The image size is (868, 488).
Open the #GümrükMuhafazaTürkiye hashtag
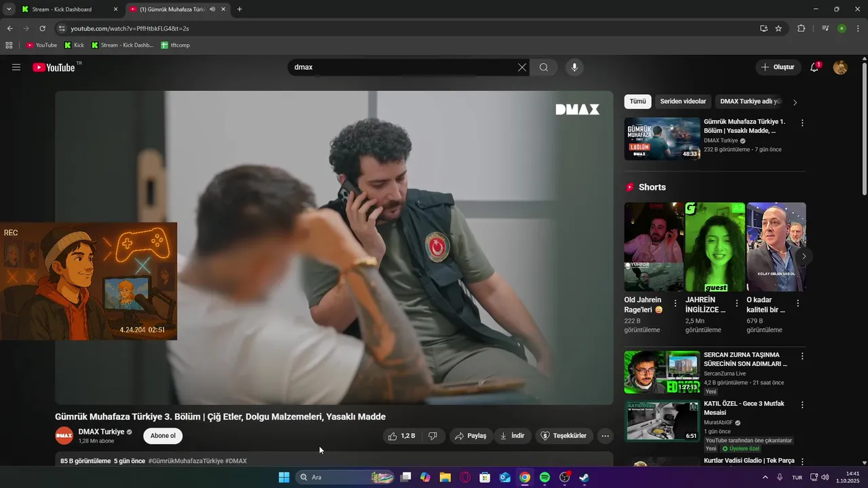pos(186,461)
